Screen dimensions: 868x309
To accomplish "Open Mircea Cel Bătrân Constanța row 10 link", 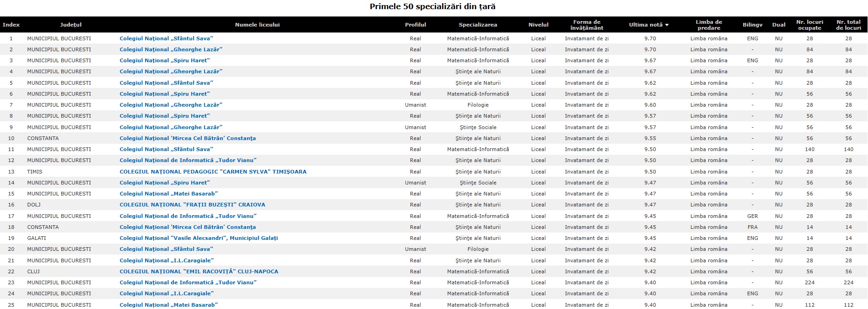I will tap(188, 138).
